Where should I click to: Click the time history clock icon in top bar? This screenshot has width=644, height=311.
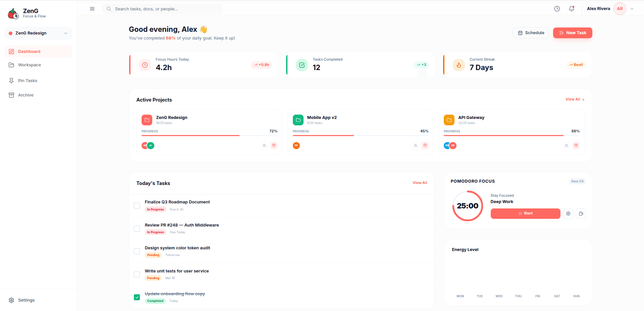557,9
